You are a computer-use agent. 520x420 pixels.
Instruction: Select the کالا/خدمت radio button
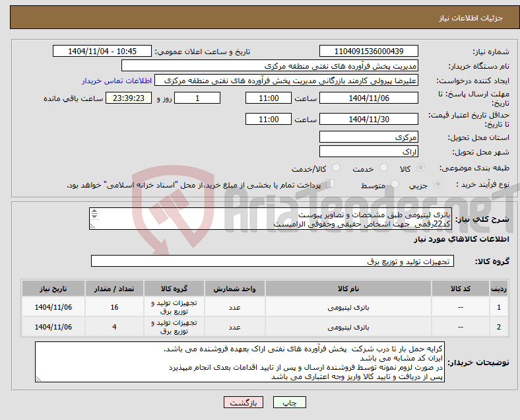[x=337, y=168]
